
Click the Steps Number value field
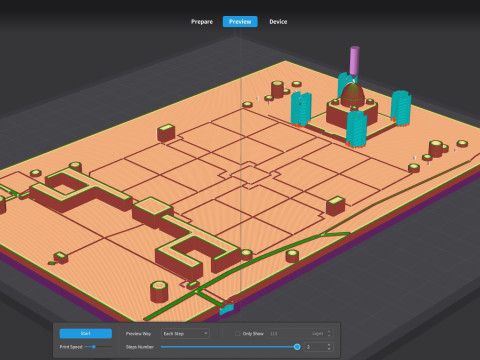[315, 347]
